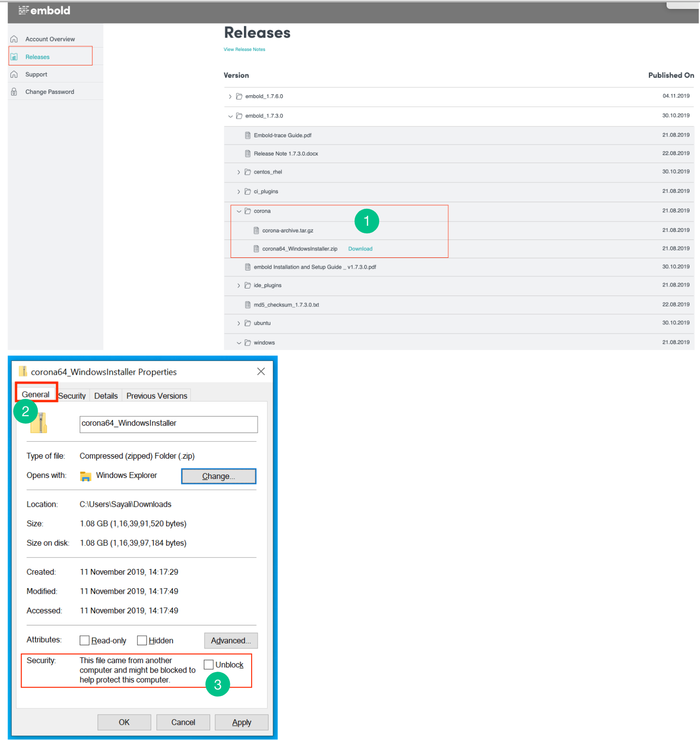Viewport: 700px width, 740px height.
Task: Switch to the Security tab
Action: 72,396
